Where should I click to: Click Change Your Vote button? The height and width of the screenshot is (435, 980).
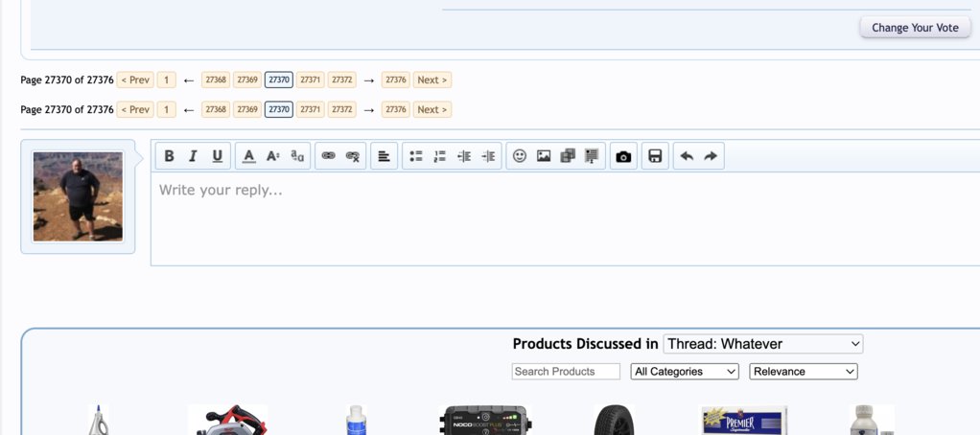[x=915, y=28]
